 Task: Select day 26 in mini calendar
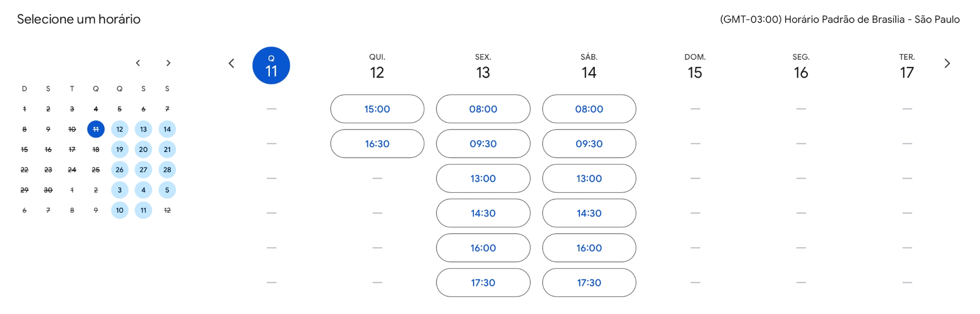tap(120, 170)
